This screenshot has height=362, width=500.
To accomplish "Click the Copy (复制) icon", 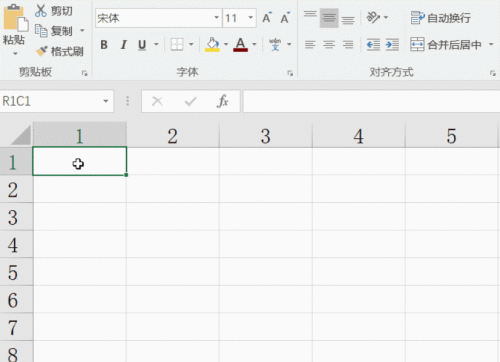I will [41, 31].
